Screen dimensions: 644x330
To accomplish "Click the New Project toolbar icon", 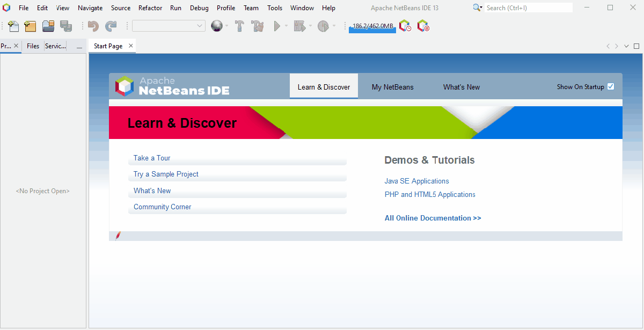I will [x=30, y=26].
